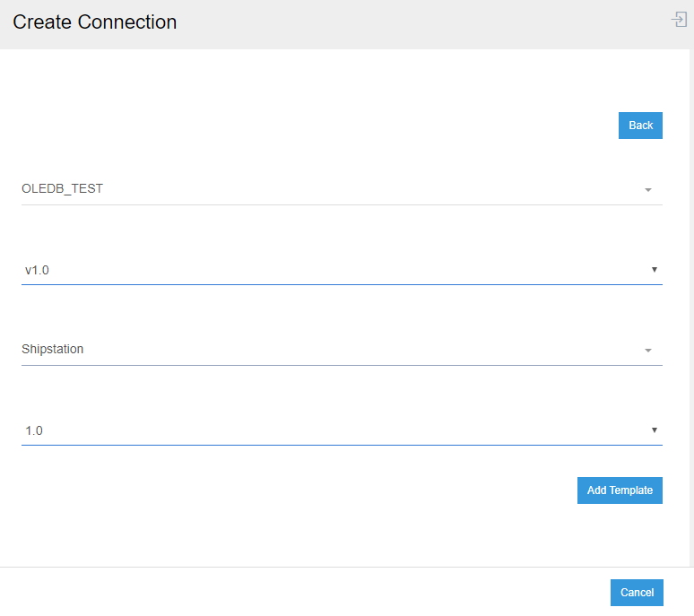Open the Shipstation application dropdown
Screen dimensions: 694x616
tap(341, 350)
